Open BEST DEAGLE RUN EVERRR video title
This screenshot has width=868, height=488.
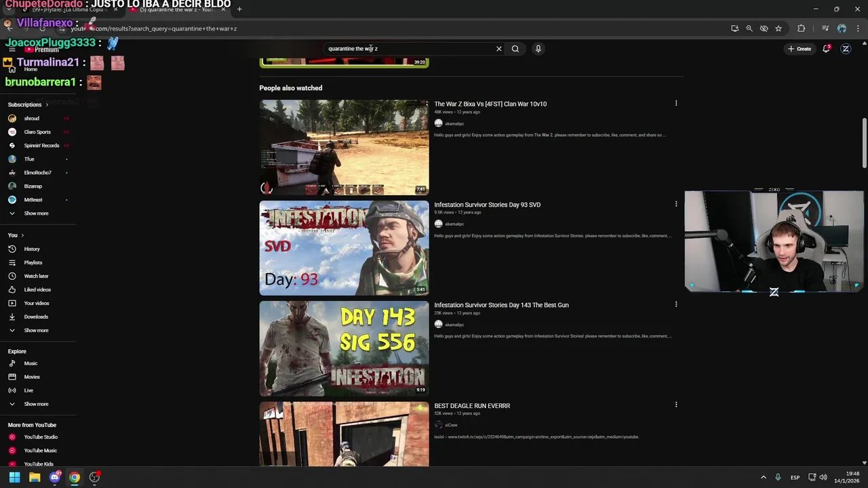point(472,406)
